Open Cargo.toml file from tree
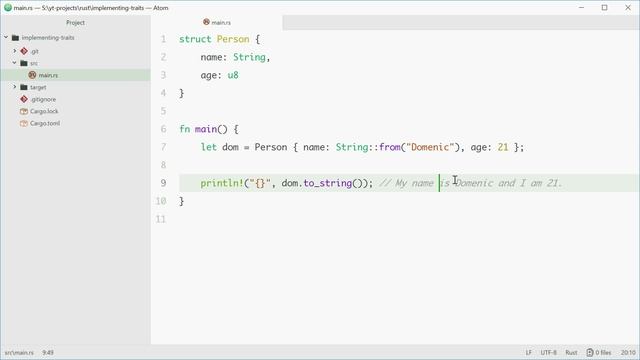 click(45, 123)
